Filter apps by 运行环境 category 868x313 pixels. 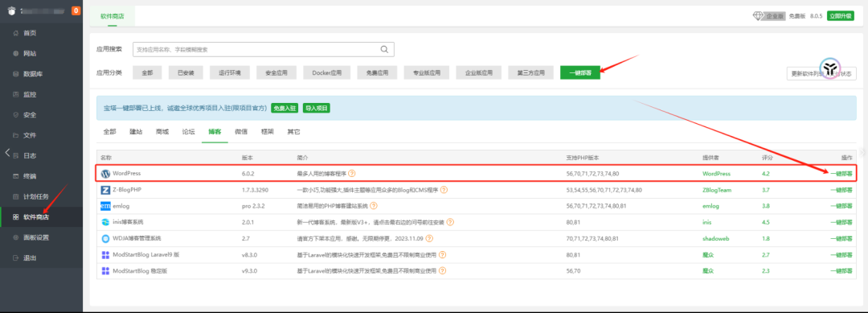pos(230,72)
